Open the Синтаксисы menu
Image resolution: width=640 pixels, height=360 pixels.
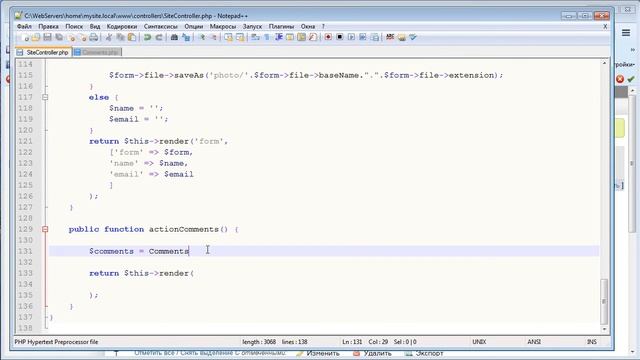point(160,26)
